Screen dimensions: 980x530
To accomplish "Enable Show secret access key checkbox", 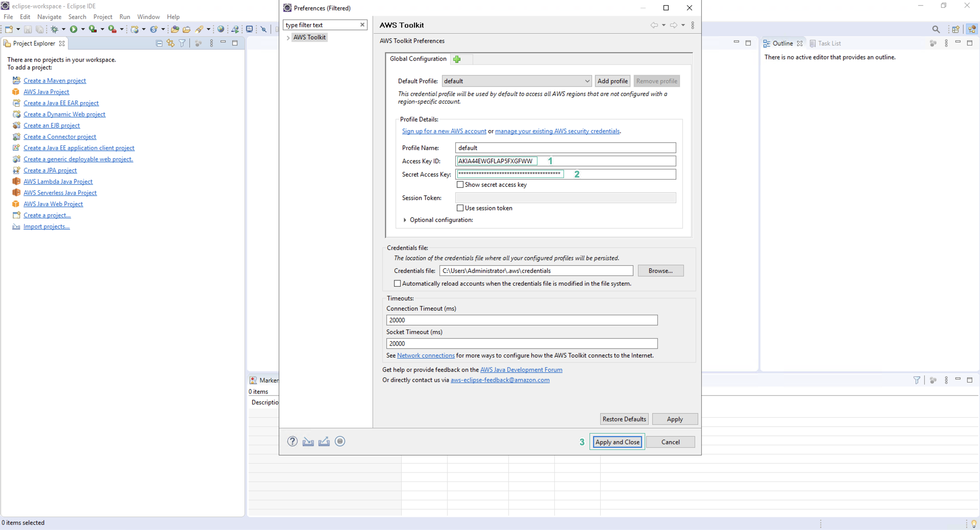I will click(x=460, y=185).
